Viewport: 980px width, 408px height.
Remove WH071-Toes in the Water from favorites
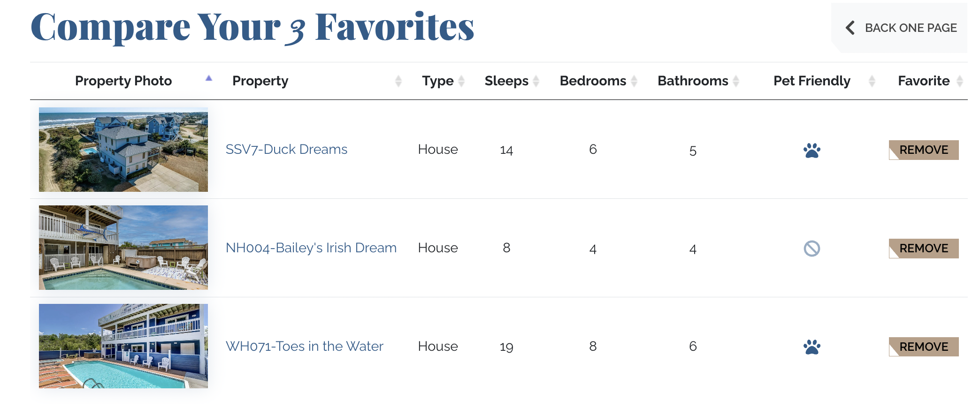(x=924, y=347)
